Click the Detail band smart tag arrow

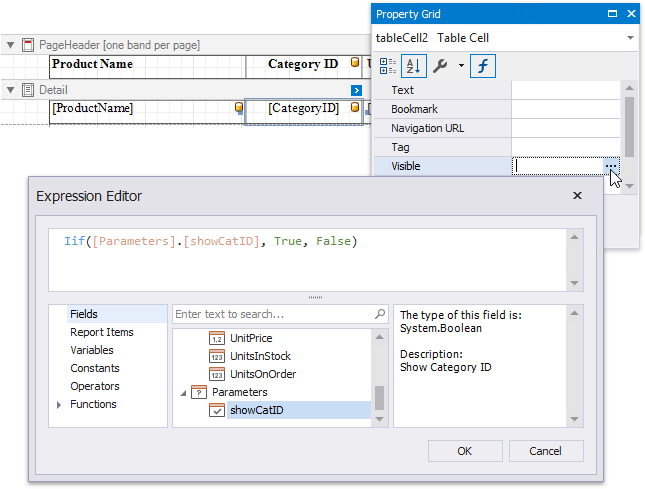click(x=356, y=90)
